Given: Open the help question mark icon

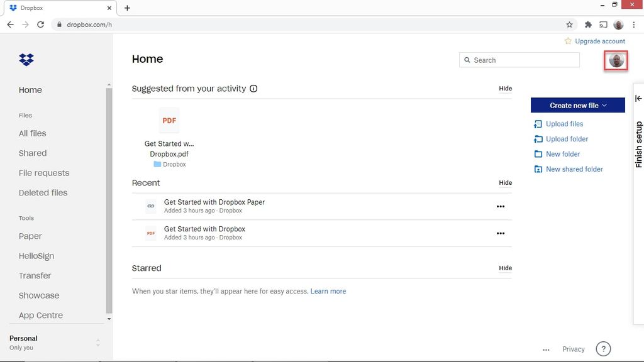Looking at the screenshot, I should click(603, 348).
